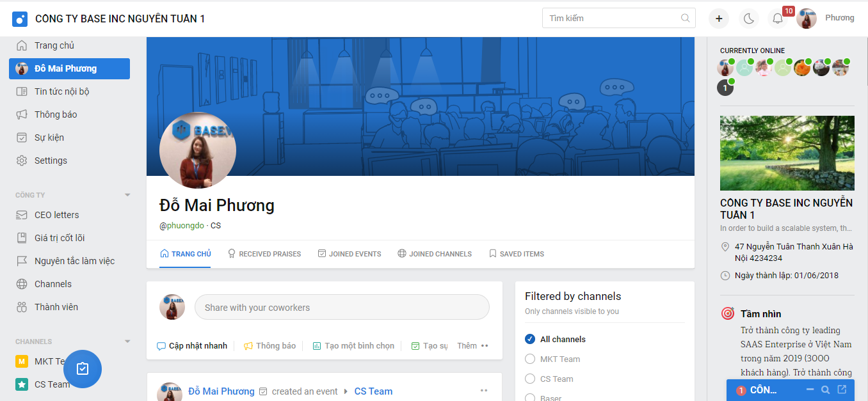Switch to TRANG CHỦ profile tab
Screen dimensions: 868x401
[x=185, y=254]
